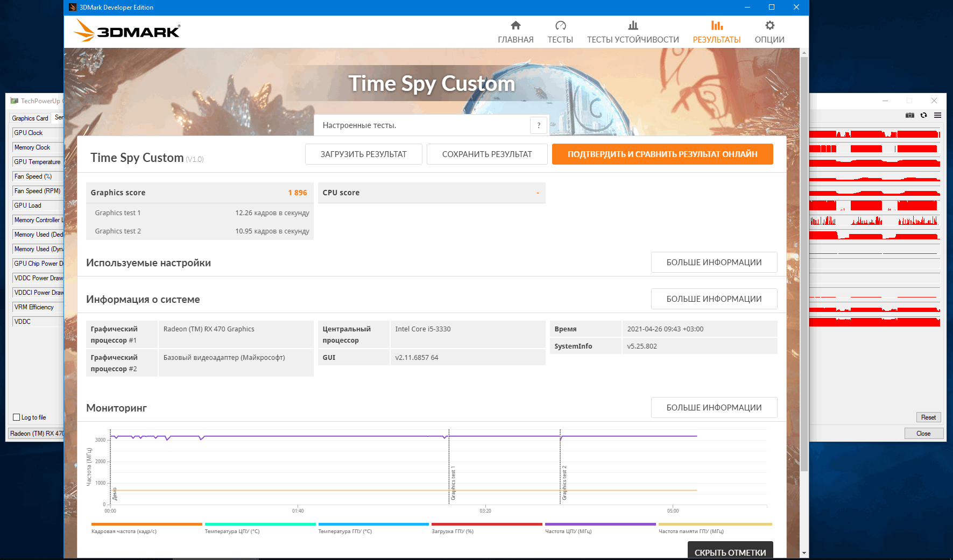Click the Graphics test 2 timeline marker
This screenshot has height=560, width=953.
[x=564, y=483]
